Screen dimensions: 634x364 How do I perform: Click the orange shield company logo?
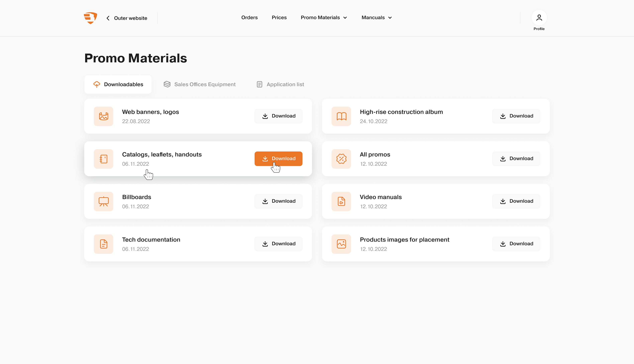pos(90,18)
